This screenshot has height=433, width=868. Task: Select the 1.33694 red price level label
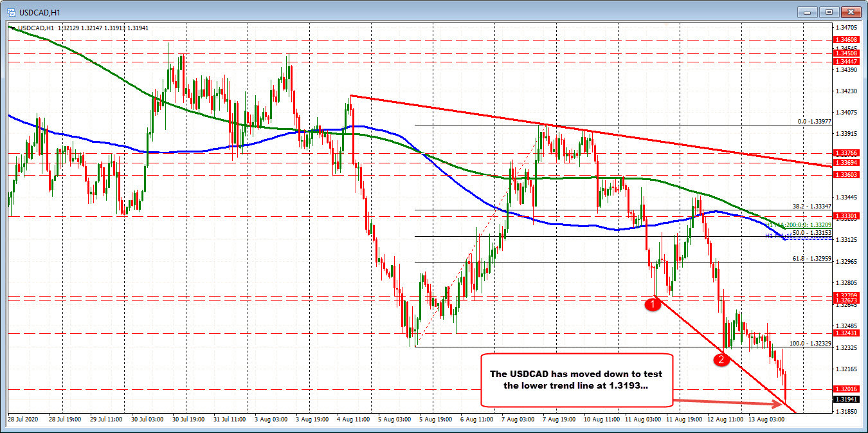[x=845, y=163]
